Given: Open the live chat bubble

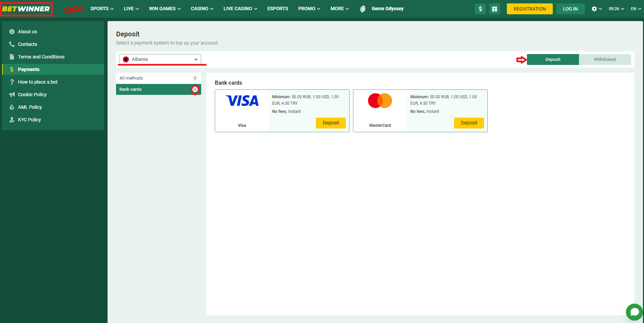Looking at the screenshot, I should [x=634, y=312].
